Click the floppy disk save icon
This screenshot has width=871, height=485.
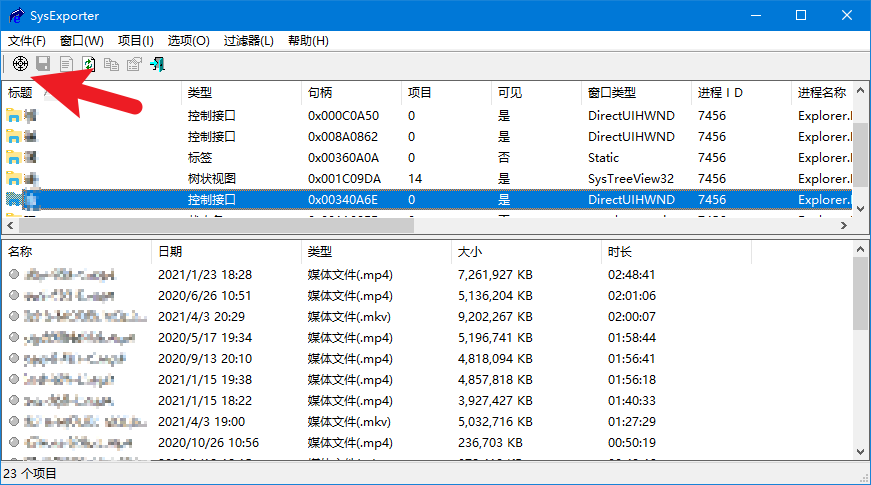[43, 64]
